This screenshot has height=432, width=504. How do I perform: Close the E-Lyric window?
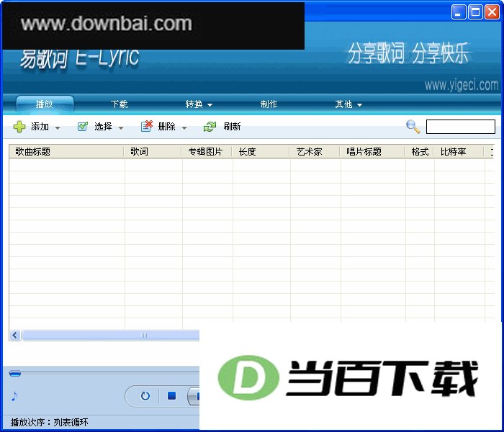[492, 12]
